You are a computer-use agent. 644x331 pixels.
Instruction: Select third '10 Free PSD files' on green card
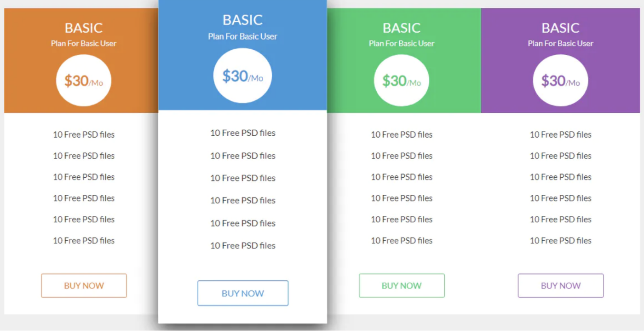click(402, 177)
